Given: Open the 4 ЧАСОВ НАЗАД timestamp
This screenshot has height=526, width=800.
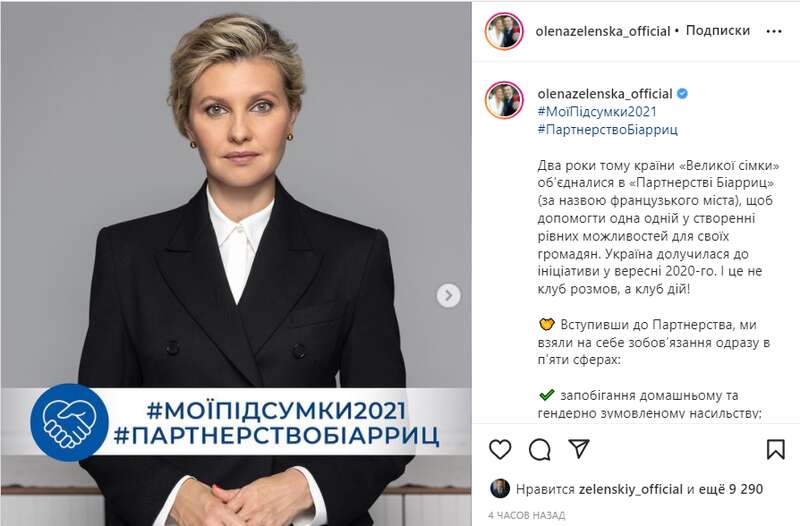Looking at the screenshot, I should pos(526,515).
